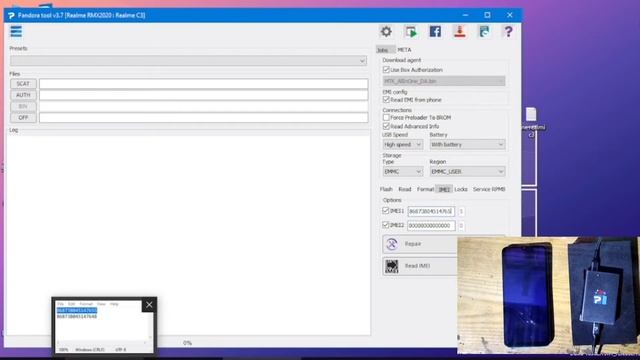Click the Repair button label

tap(413, 244)
